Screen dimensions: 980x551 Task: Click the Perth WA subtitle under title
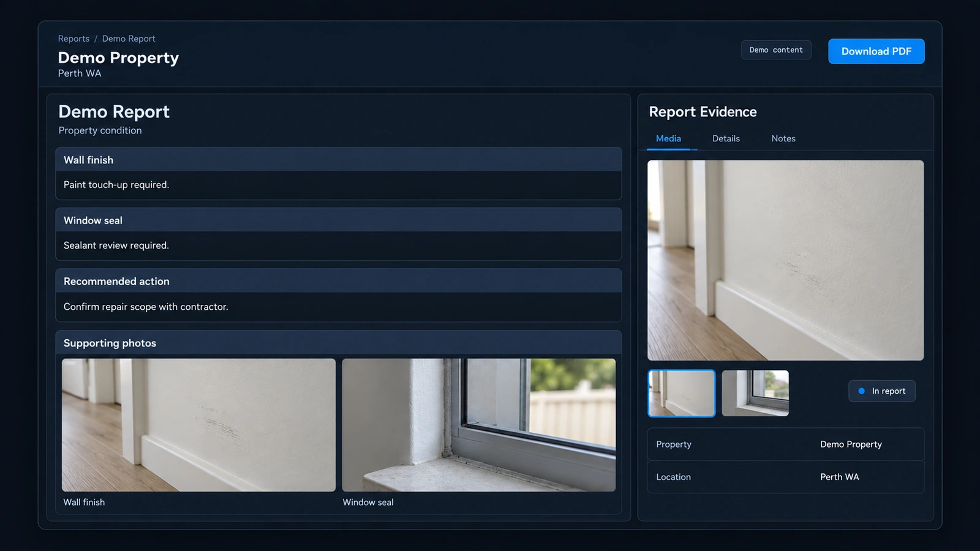click(x=80, y=73)
